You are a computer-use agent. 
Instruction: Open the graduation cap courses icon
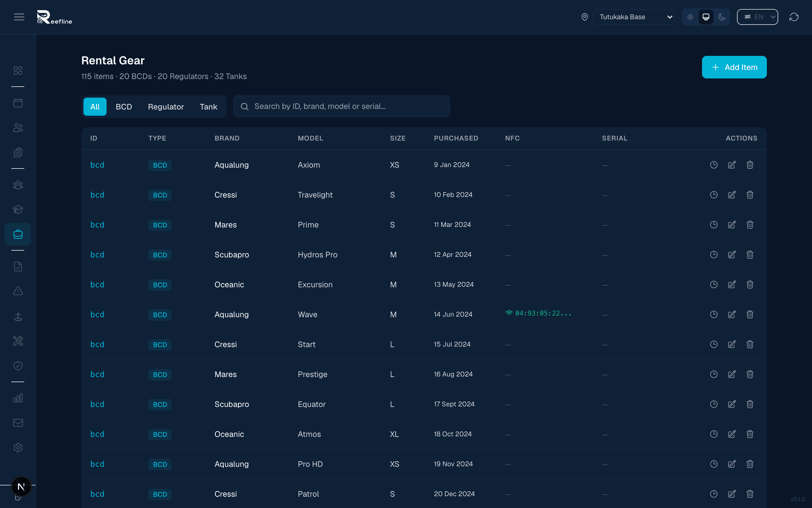pos(18,209)
